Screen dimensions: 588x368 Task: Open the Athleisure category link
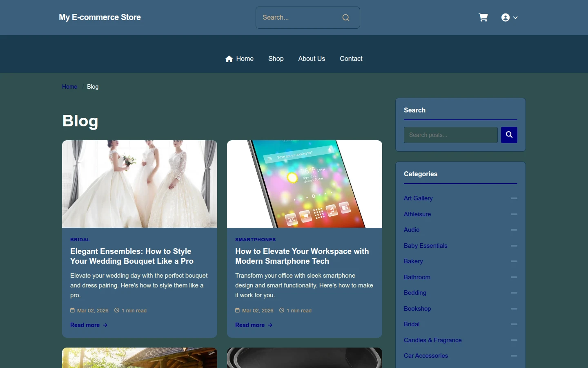click(417, 214)
